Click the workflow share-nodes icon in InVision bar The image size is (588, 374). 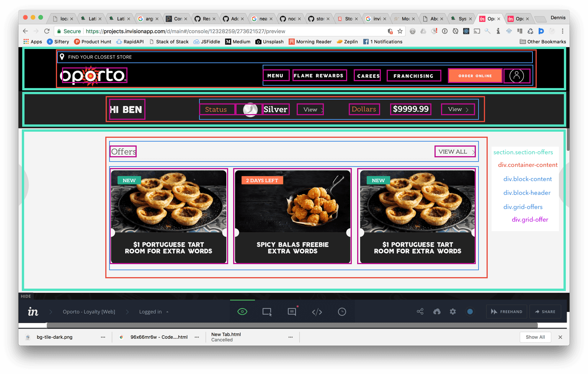pos(420,312)
